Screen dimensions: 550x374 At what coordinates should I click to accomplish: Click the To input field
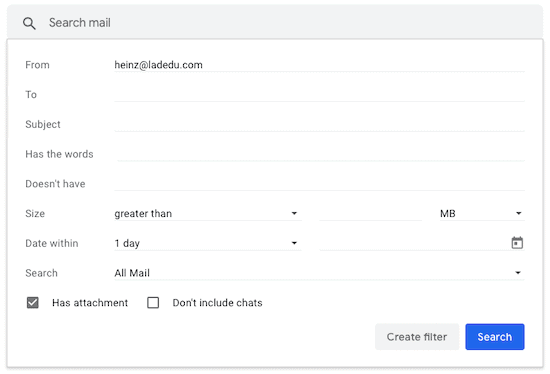(319, 95)
